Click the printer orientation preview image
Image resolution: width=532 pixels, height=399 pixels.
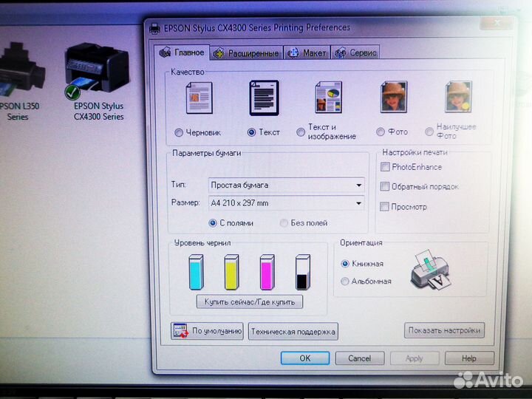pos(431,270)
